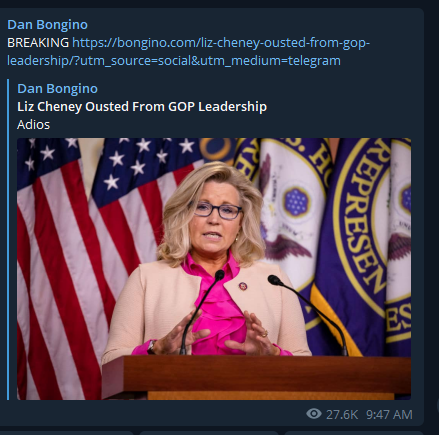Image resolution: width=439 pixels, height=435 pixels.
Task: Click the partial message bubble at bottom left
Action: click(x=67, y=433)
